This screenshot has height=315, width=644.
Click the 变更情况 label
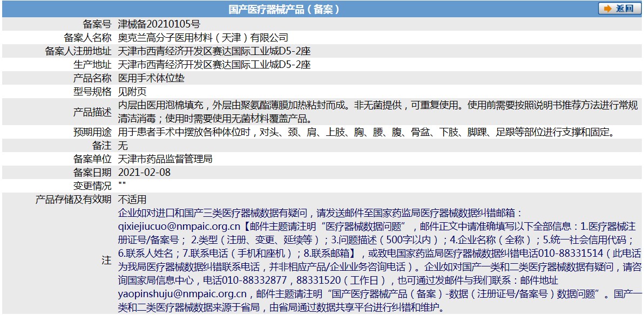coord(92,186)
